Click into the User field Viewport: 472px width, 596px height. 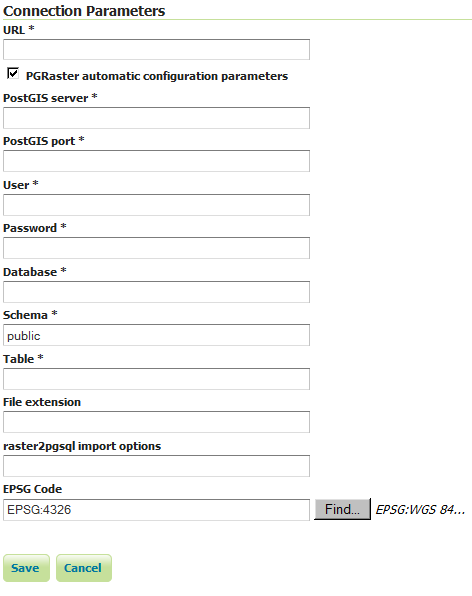[x=157, y=205]
